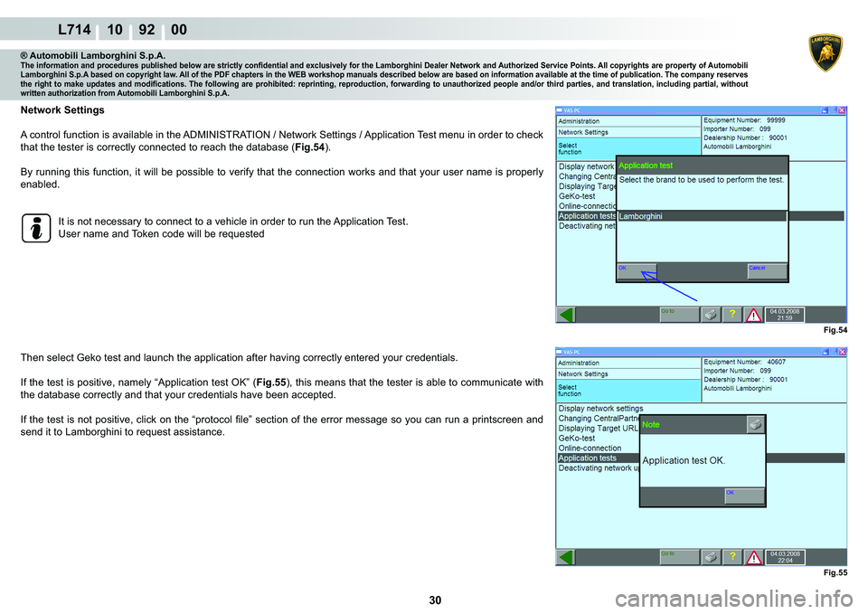Image resolution: width=868 pixels, height=614 pixels.
Task: Click Cancel in the Application test dialog
Action: pos(767,270)
